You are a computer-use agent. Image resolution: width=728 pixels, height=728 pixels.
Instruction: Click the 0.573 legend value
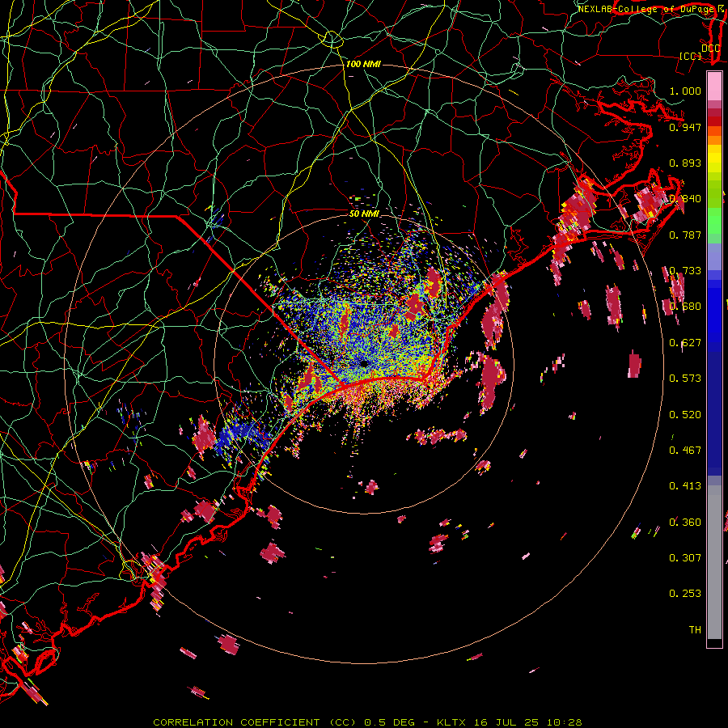pyautogui.click(x=685, y=379)
